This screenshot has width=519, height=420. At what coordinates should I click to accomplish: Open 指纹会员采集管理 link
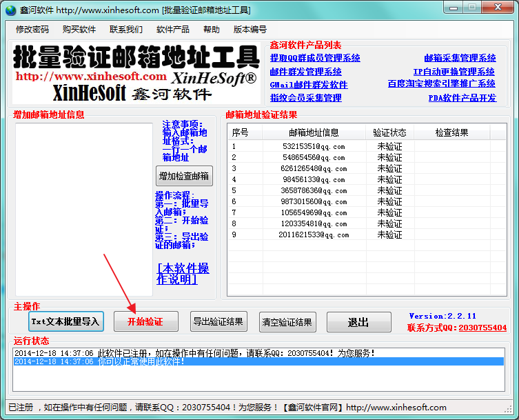tap(306, 98)
